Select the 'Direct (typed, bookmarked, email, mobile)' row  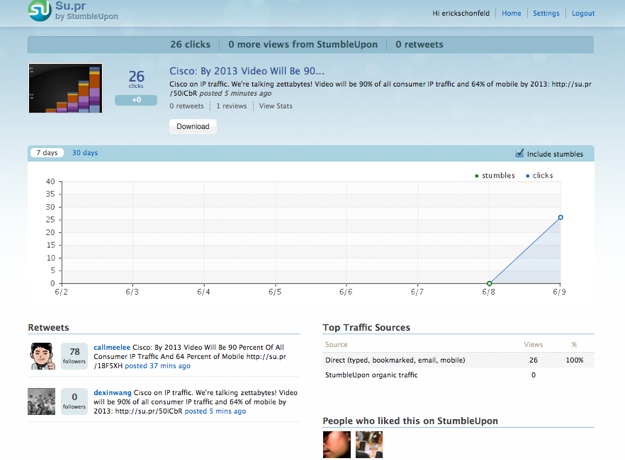pos(458,360)
